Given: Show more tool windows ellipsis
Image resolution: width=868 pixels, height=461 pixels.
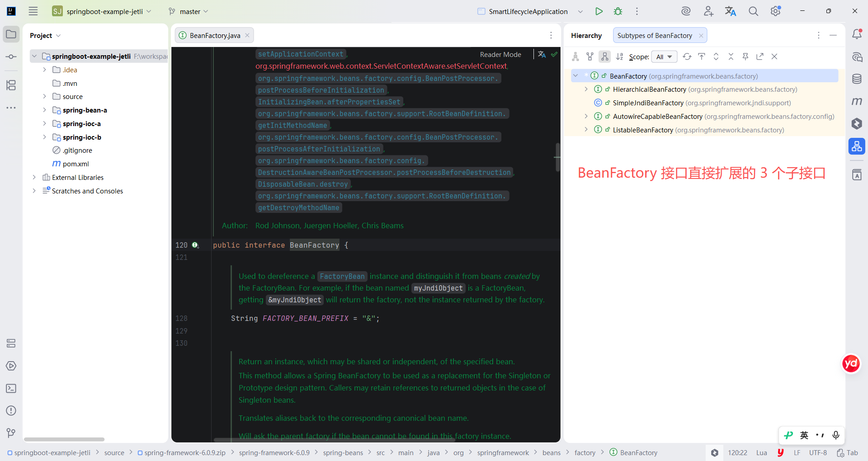Looking at the screenshot, I should (x=11, y=108).
